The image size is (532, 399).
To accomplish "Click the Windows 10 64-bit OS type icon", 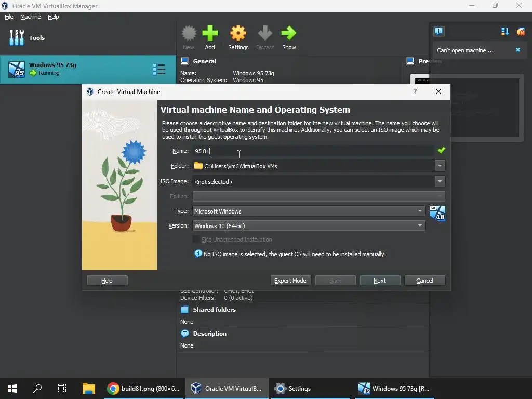I will point(437,214).
